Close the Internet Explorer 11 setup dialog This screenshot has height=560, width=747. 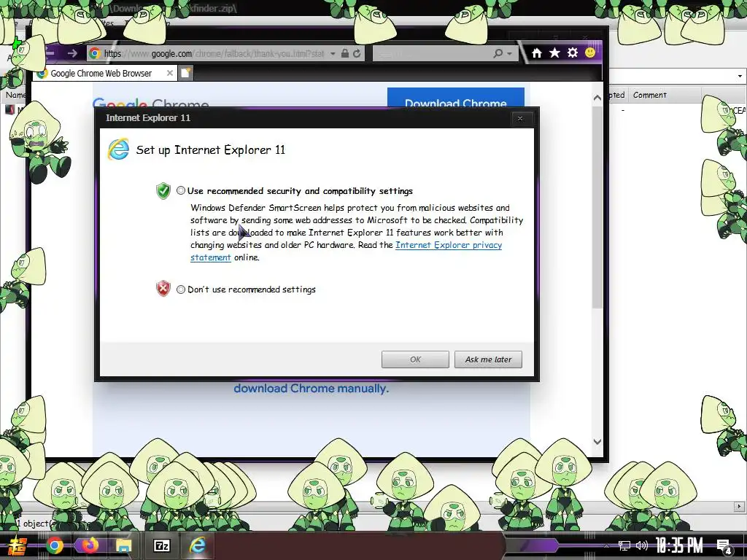coord(519,119)
